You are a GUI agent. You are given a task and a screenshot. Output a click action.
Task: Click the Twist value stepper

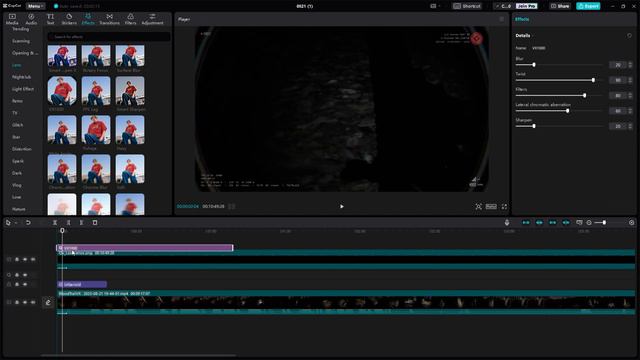pos(630,80)
